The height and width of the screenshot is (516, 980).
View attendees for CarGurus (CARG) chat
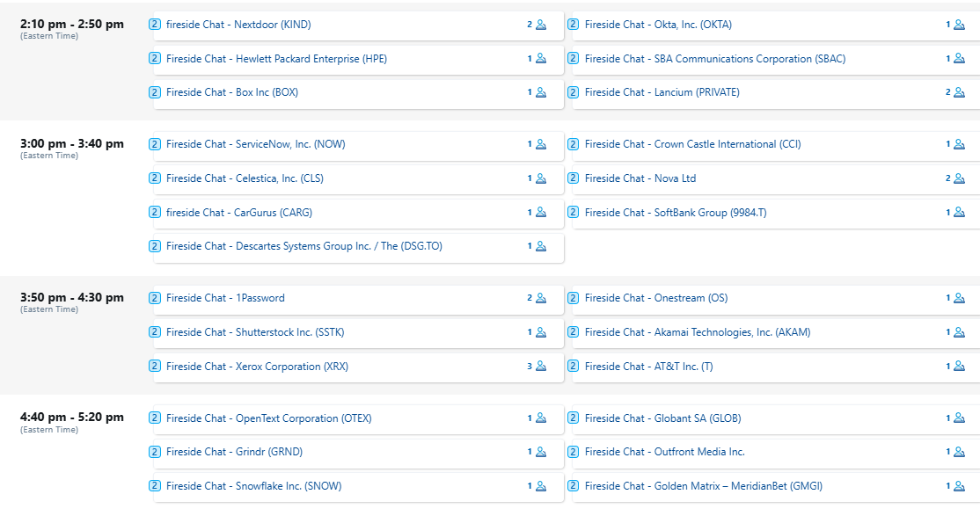click(541, 213)
